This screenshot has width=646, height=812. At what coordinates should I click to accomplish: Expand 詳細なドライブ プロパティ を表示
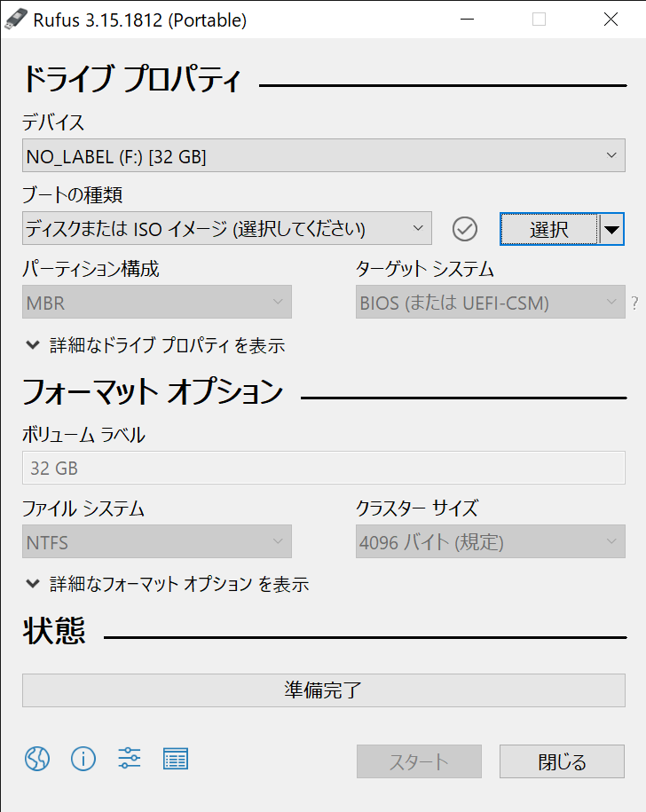click(x=155, y=345)
